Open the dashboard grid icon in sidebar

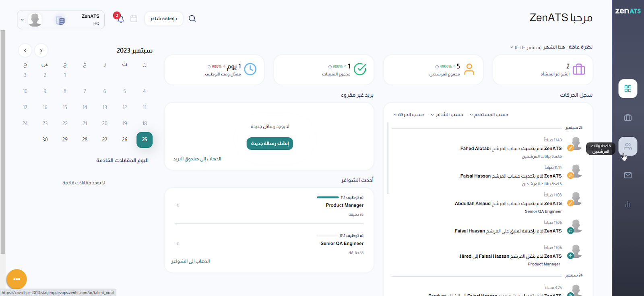628,89
